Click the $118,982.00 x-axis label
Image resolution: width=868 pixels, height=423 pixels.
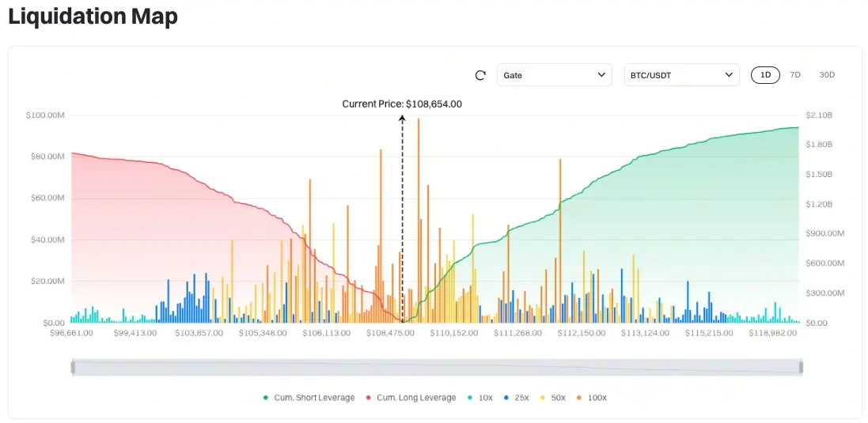pos(773,334)
